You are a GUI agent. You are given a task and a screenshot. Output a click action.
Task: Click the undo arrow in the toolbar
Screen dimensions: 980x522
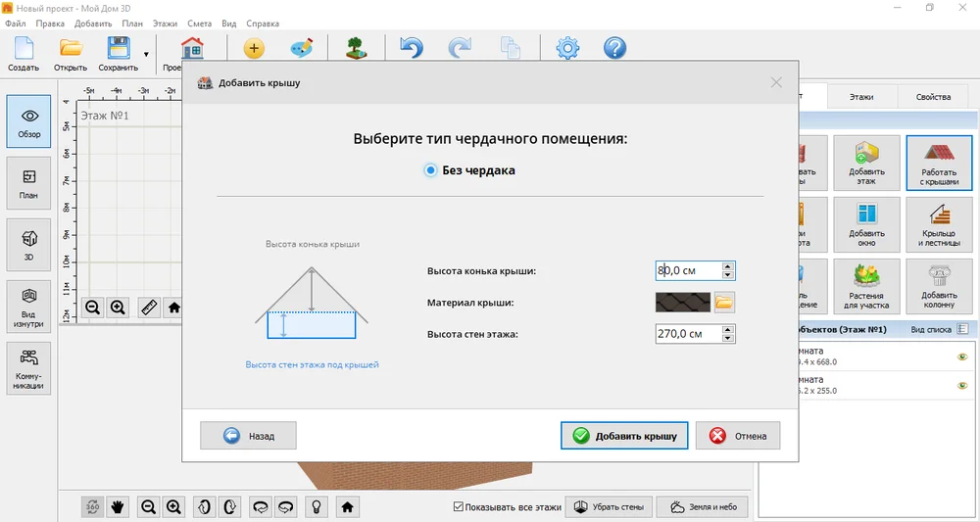point(412,48)
